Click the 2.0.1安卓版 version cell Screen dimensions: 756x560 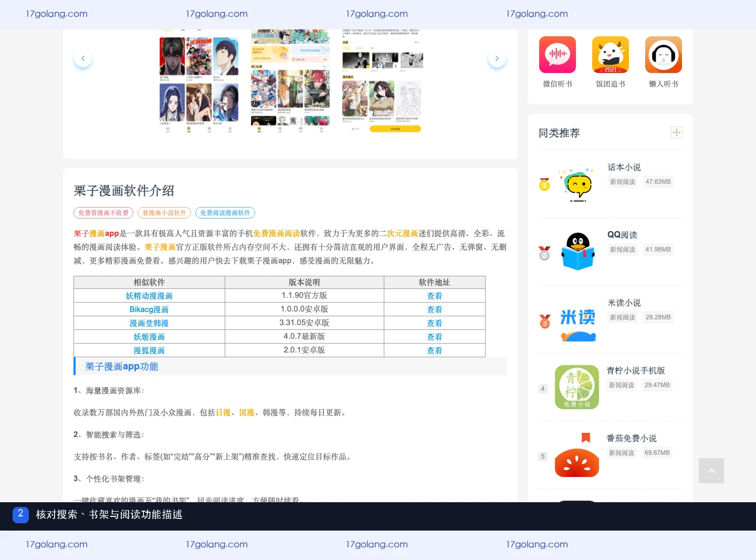[x=304, y=350]
